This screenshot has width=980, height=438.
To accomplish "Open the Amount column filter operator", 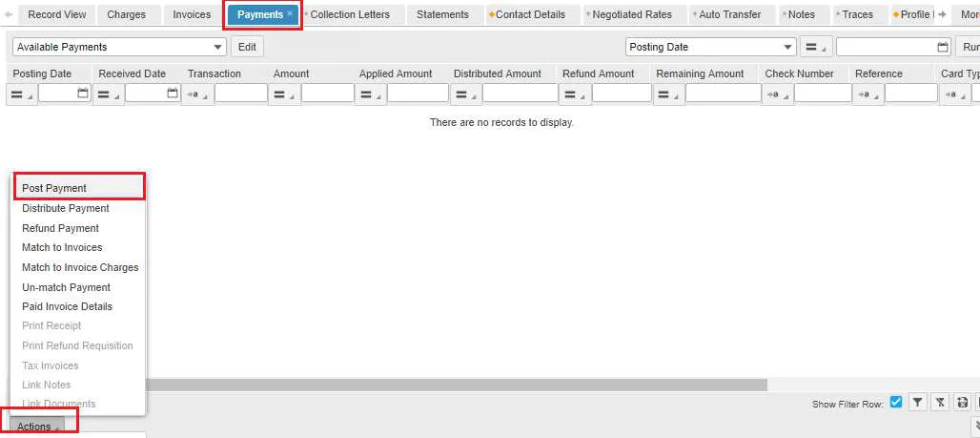I will (285, 94).
